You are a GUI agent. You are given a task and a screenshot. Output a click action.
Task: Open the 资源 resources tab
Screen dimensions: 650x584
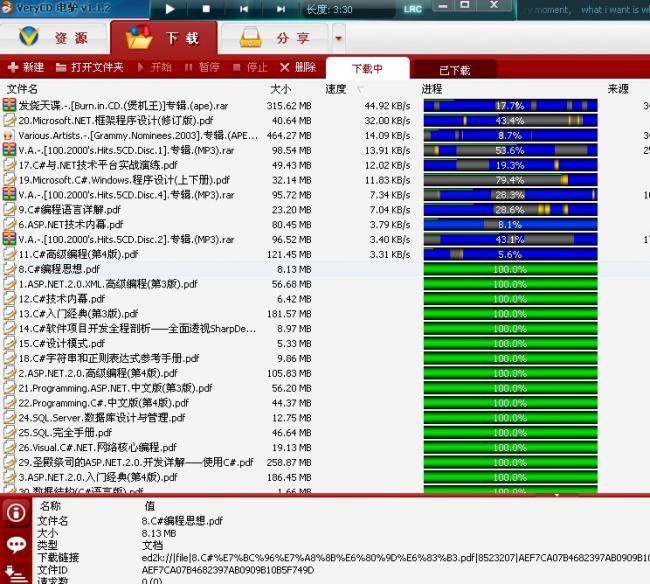pos(54,38)
